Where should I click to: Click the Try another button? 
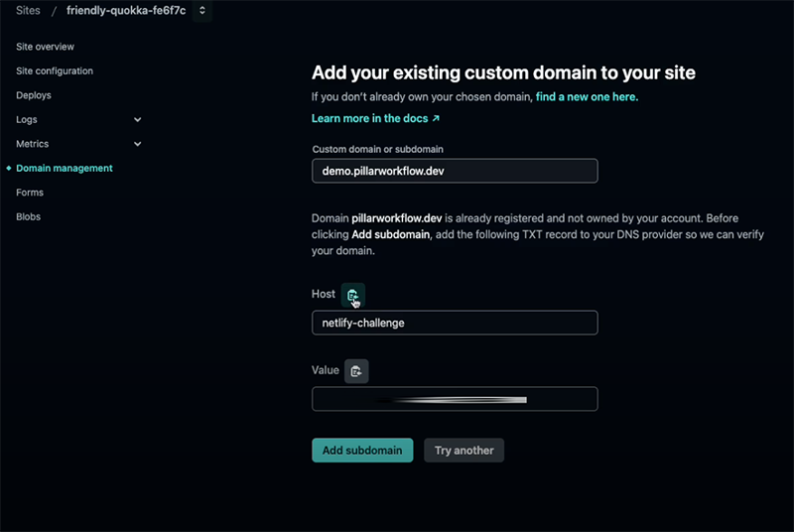[x=463, y=450]
